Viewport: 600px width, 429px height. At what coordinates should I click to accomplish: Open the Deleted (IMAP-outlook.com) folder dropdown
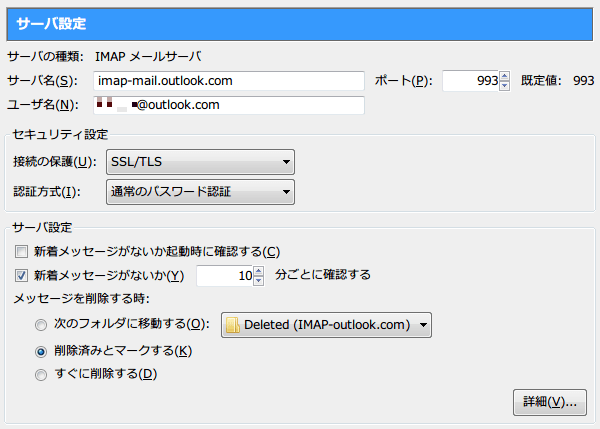click(326, 324)
